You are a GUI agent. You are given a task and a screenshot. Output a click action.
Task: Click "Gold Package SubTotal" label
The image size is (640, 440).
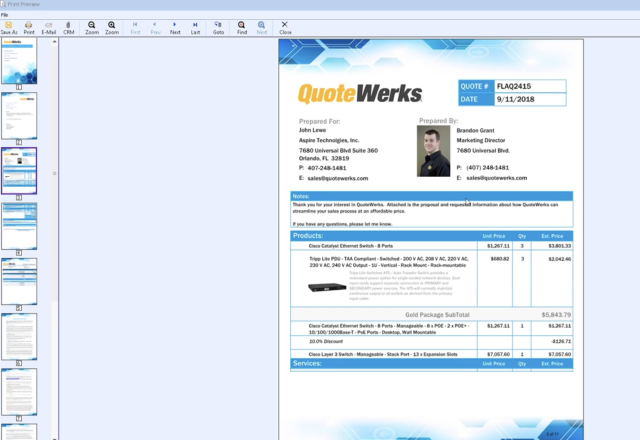tap(437, 315)
